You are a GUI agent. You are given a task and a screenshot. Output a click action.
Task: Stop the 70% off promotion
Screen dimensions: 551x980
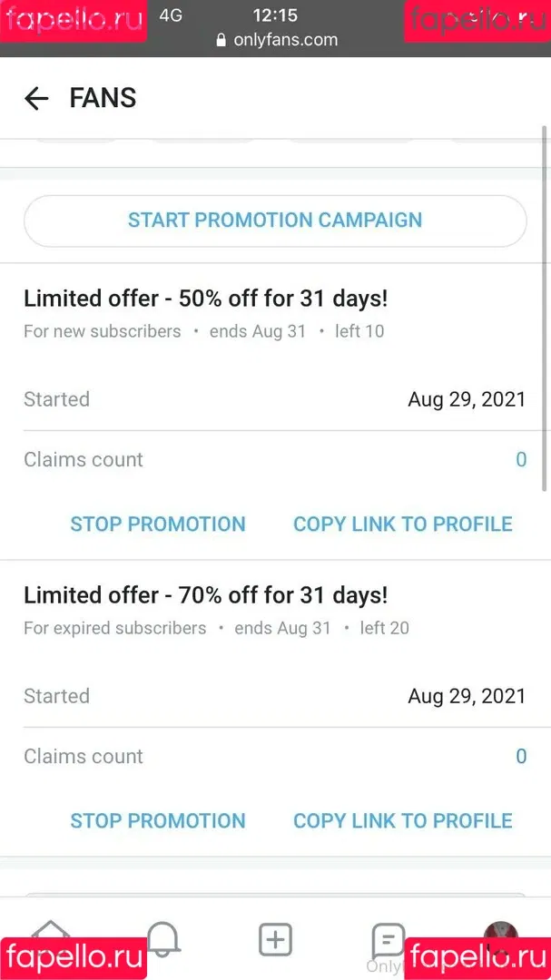[158, 820]
